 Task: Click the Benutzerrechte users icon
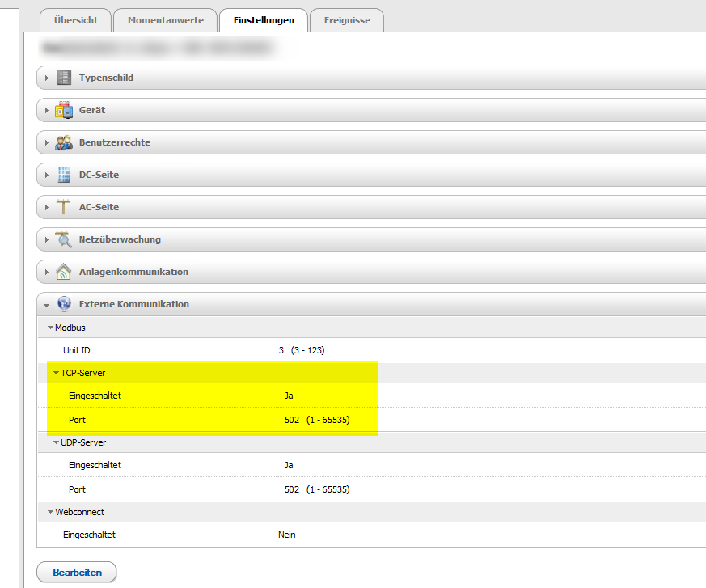64,142
